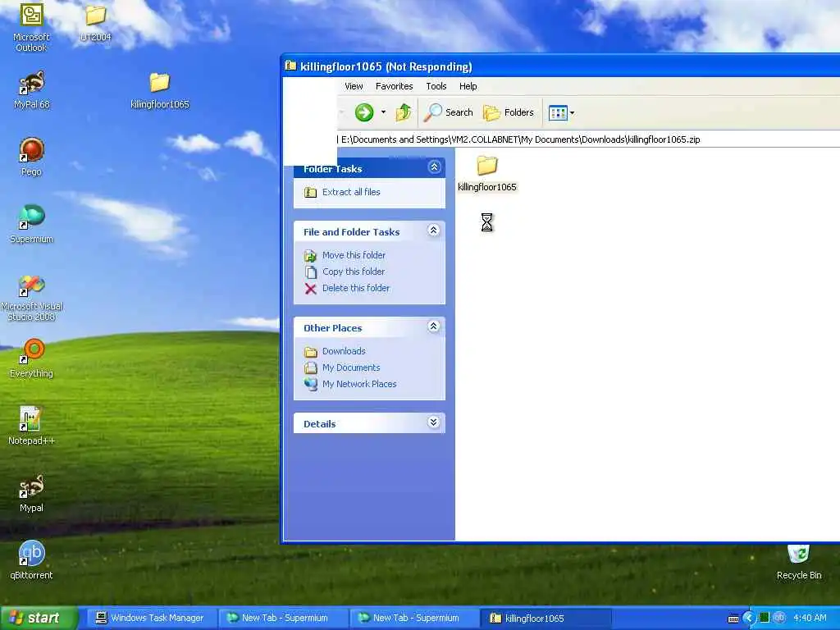The width and height of the screenshot is (840, 630).
Task: Click Extract all files link
Action: point(351,192)
